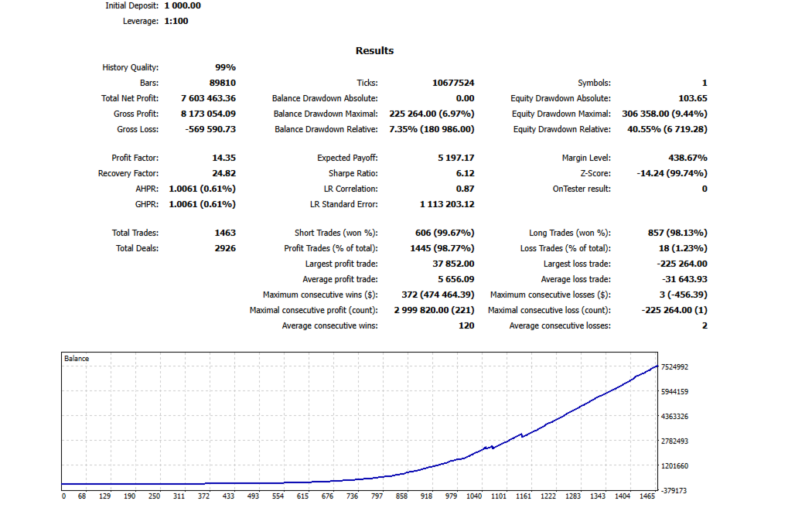Click the Ticks value 10677524
Screen dimensions: 812x518
(x=453, y=83)
